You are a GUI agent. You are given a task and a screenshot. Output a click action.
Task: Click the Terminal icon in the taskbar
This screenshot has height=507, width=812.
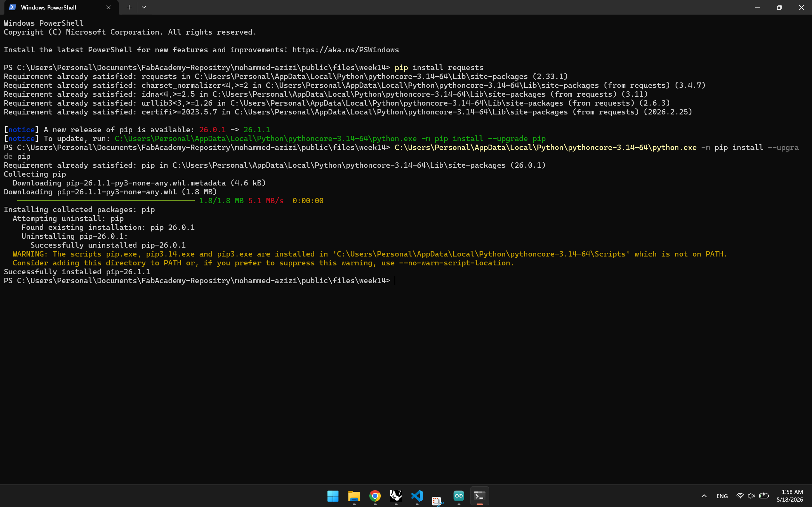(x=479, y=496)
